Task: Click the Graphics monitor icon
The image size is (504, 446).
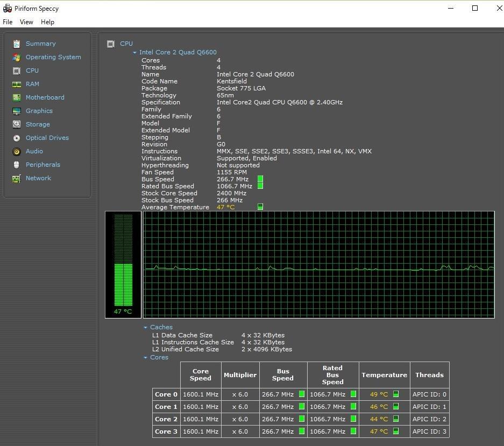Action: (16, 111)
